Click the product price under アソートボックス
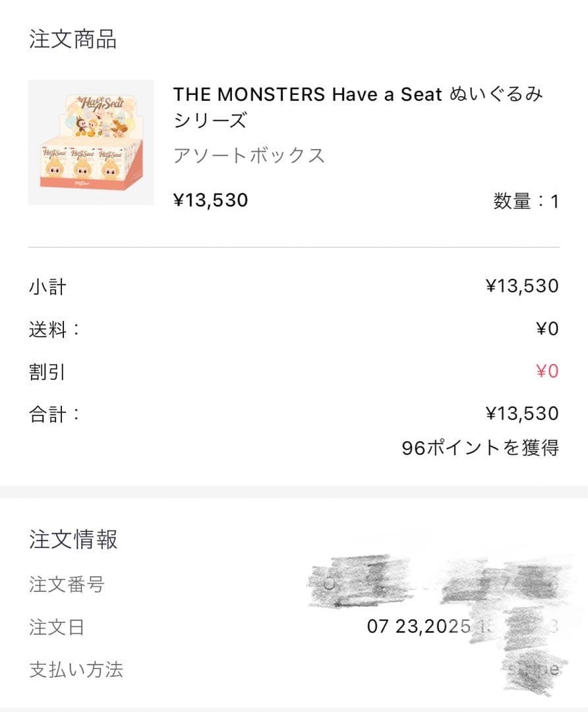Screen dimensions: 588x712 pos(210,200)
